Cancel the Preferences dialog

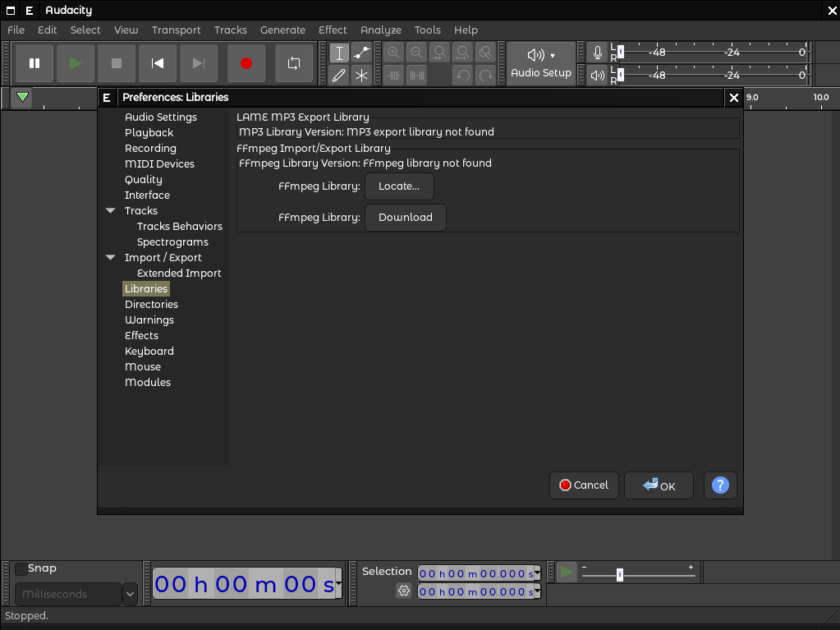[x=584, y=485]
